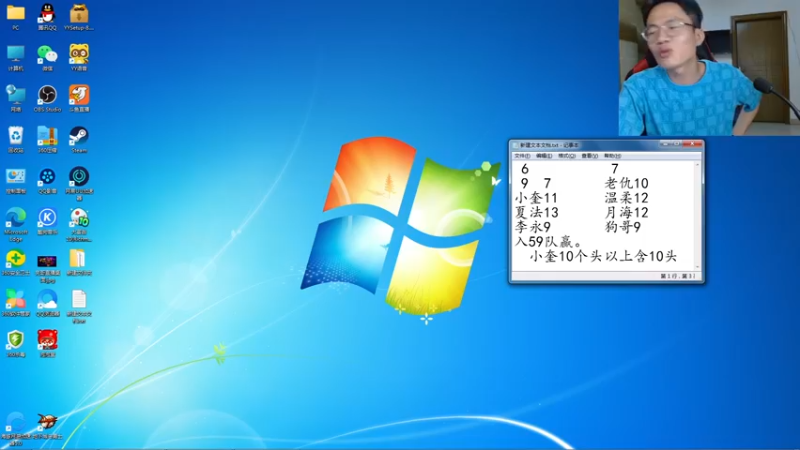Launch OBS Studio from the desktop
Screen dimensions: 800x450
(47, 95)
